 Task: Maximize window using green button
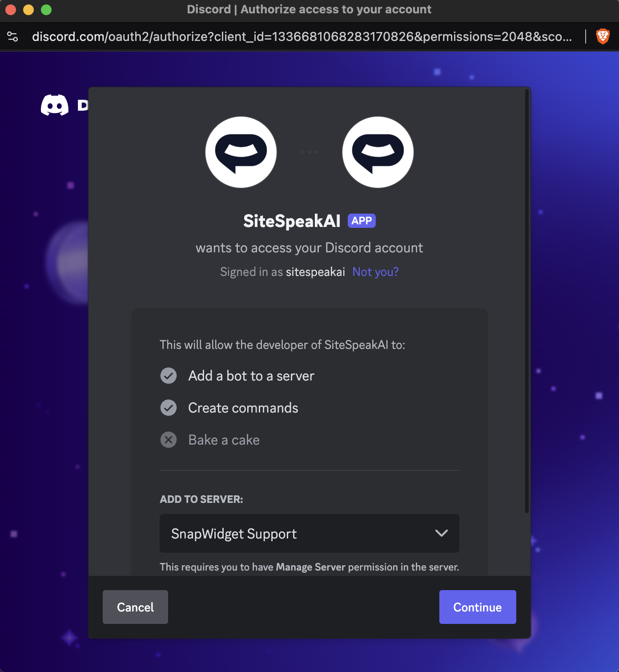pyautogui.click(x=46, y=9)
